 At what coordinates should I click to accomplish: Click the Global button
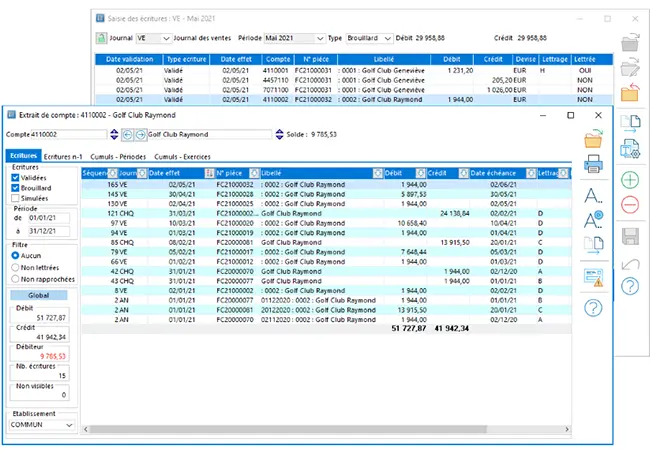coord(39,295)
